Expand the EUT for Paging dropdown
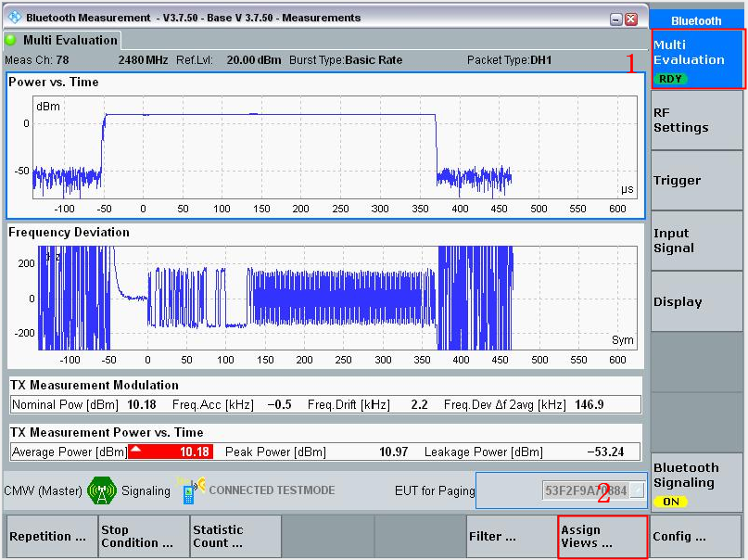 pos(638,490)
